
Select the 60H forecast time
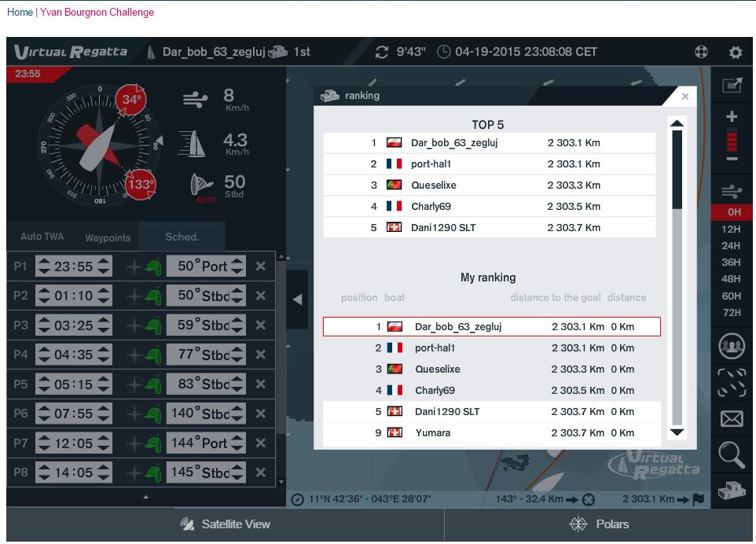pyautogui.click(x=731, y=296)
